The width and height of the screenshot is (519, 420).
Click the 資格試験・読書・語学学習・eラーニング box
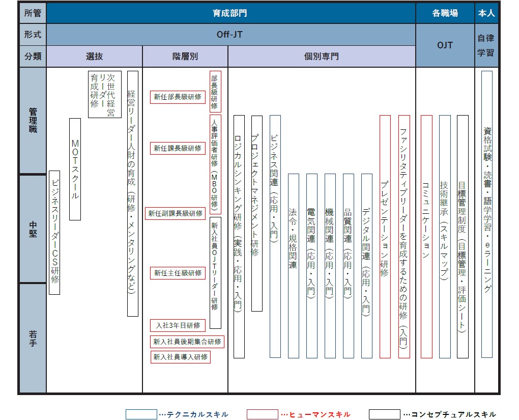click(486, 214)
